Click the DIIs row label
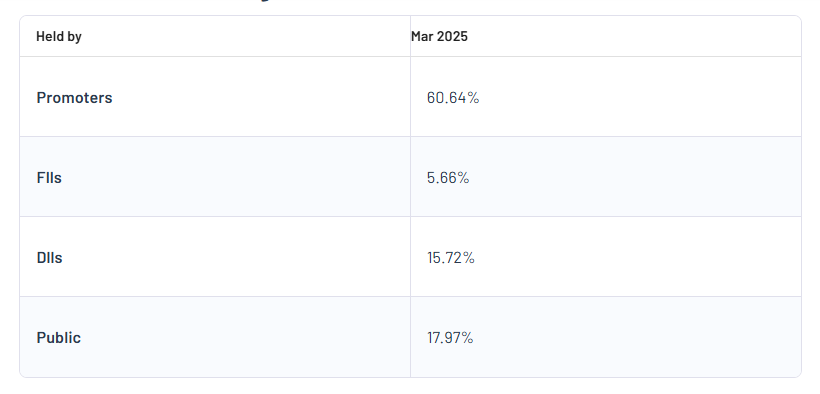The image size is (820, 394). click(x=50, y=258)
